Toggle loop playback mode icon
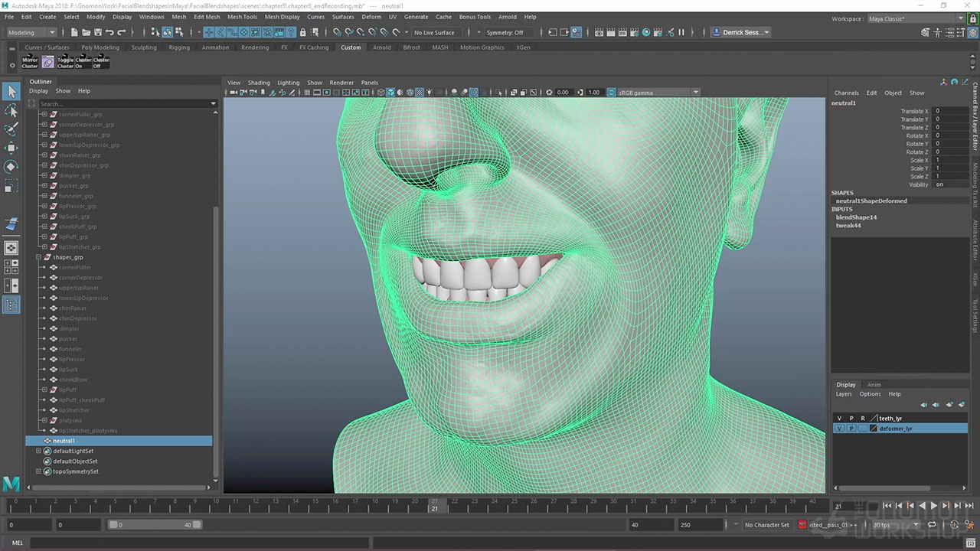The height and width of the screenshot is (551, 980). pos(933,525)
